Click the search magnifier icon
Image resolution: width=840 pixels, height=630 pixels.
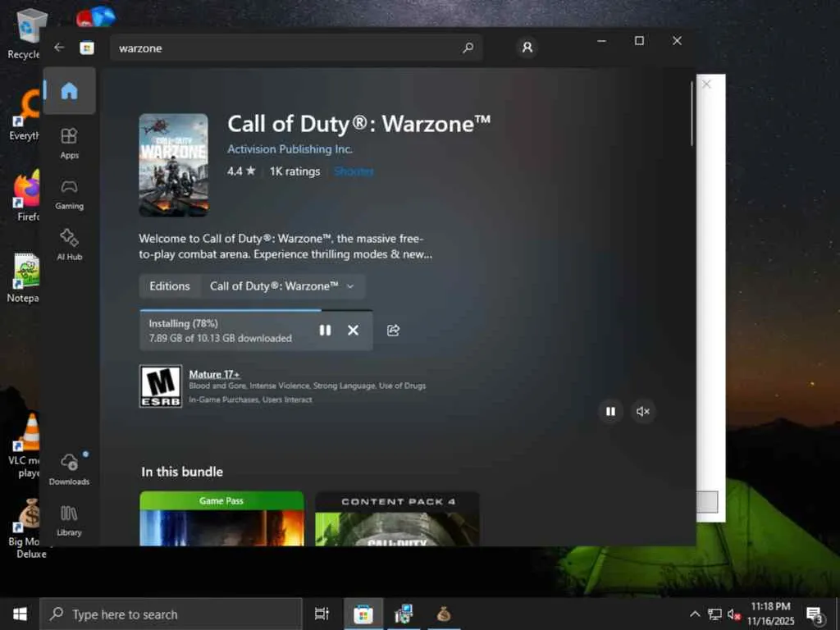tap(468, 48)
